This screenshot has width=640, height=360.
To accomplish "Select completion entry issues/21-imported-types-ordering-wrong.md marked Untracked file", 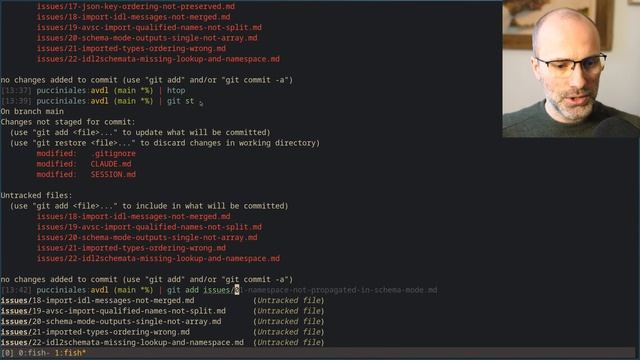I will point(162,332).
